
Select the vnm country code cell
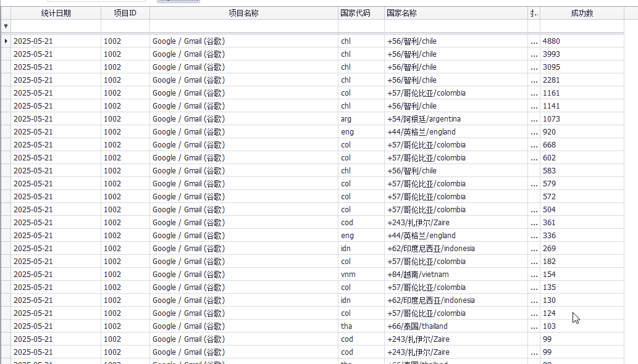pos(361,275)
